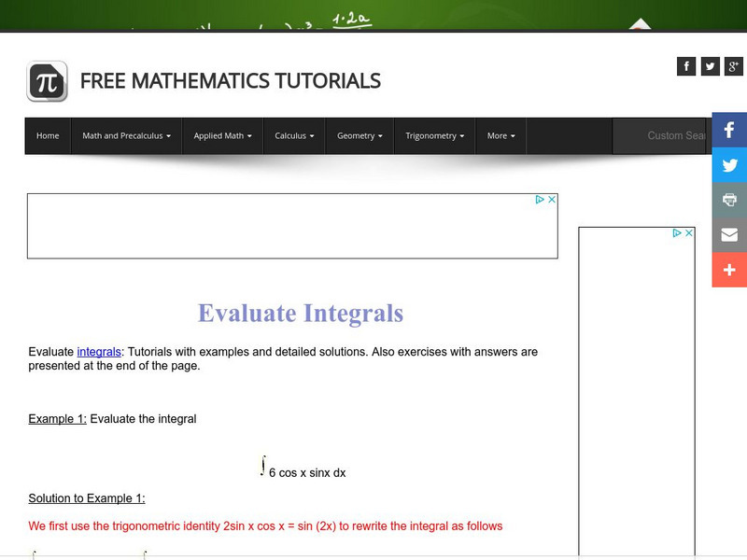Click the integral expression 6 cos x sinx dx

[x=303, y=468]
